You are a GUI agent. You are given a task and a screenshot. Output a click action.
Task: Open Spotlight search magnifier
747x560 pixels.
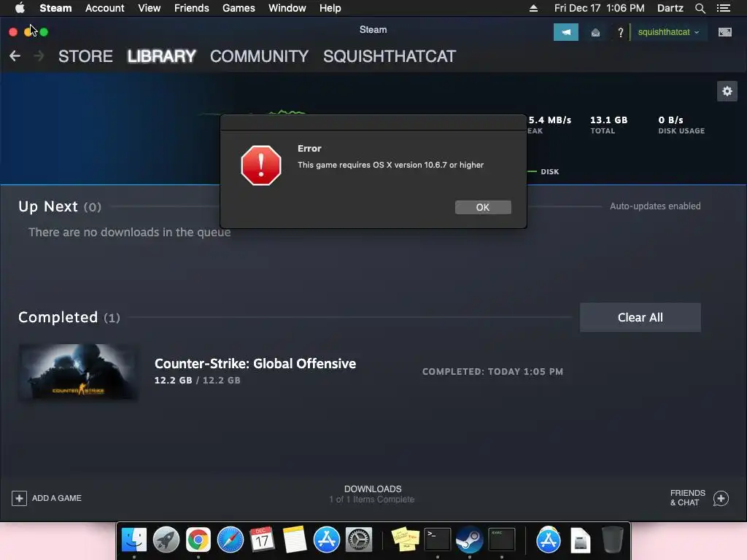[700, 8]
